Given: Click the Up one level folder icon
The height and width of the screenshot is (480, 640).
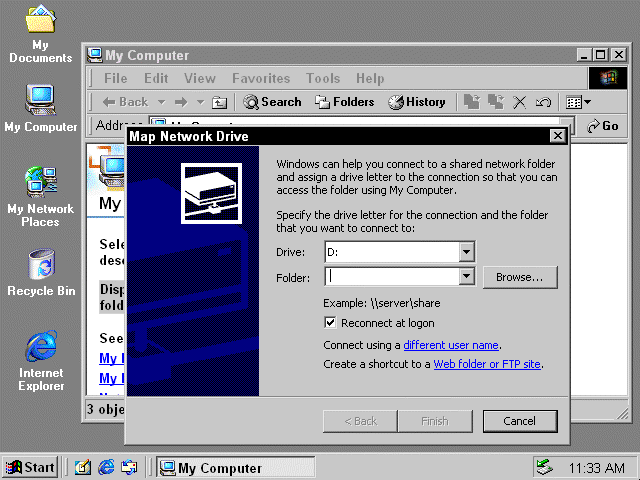Looking at the screenshot, I should (219, 102).
